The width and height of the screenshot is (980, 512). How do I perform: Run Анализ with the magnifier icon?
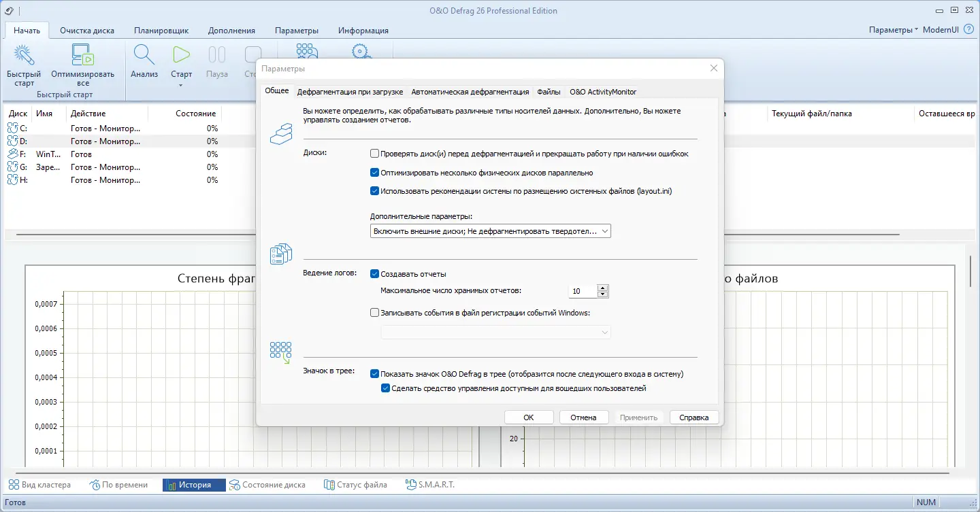point(144,55)
